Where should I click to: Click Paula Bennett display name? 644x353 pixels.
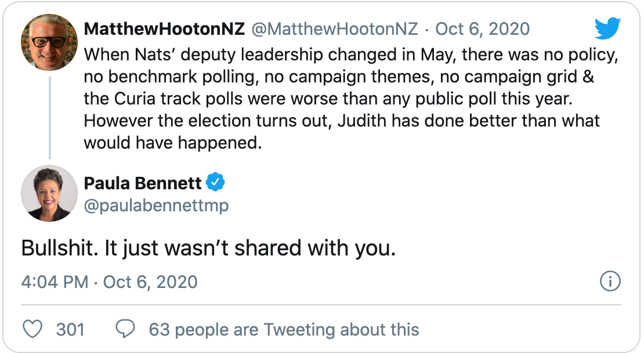click(143, 183)
